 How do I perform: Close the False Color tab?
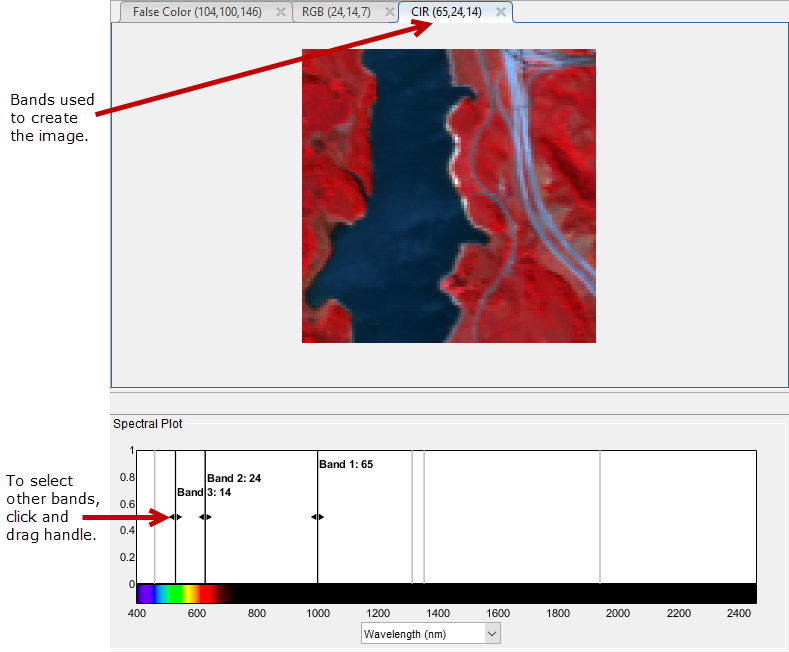point(281,12)
